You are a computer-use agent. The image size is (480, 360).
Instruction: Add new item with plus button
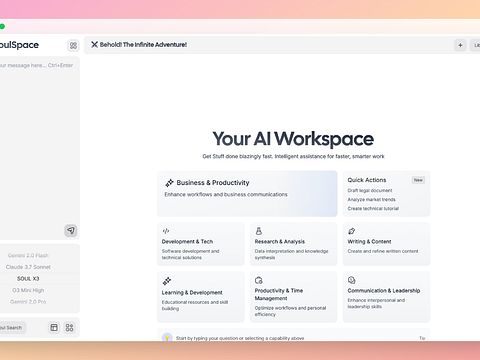pos(460,45)
